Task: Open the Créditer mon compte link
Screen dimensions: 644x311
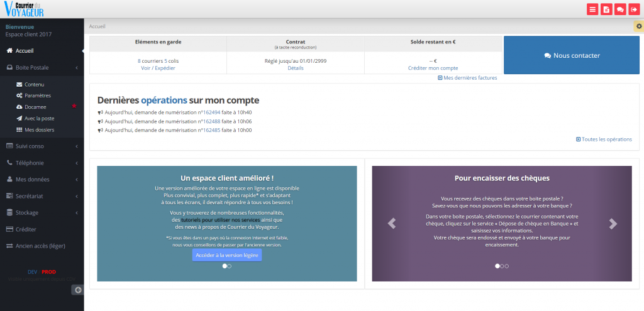Action: (433, 68)
